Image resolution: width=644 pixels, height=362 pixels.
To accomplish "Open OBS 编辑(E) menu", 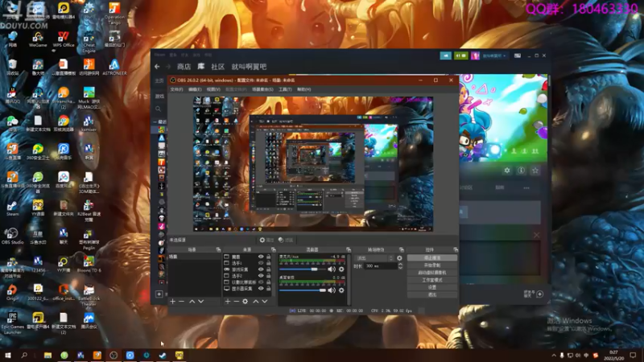I will click(195, 89).
